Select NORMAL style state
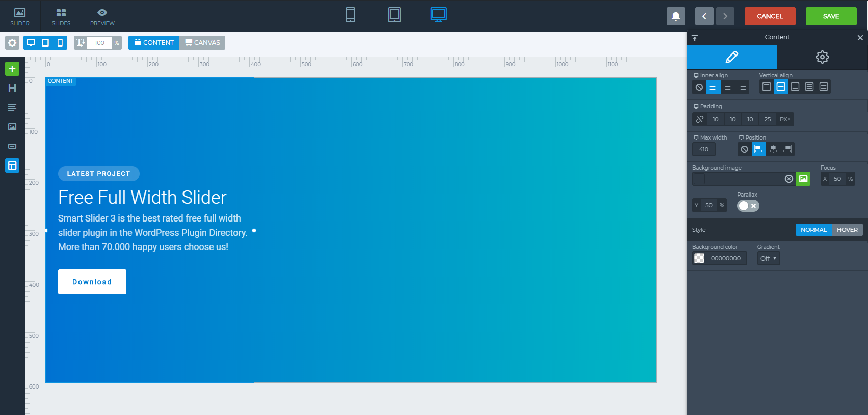The width and height of the screenshot is (868, 415). pos(813,230)
